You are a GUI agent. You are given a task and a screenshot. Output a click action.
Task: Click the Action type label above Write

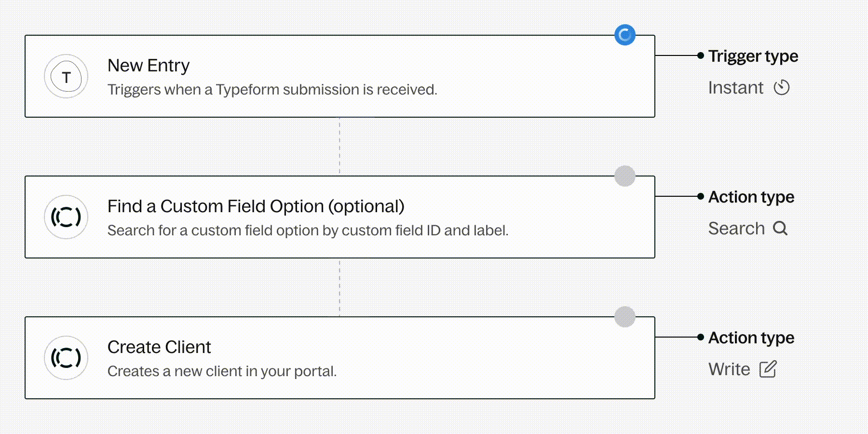[x=751, y=338]
